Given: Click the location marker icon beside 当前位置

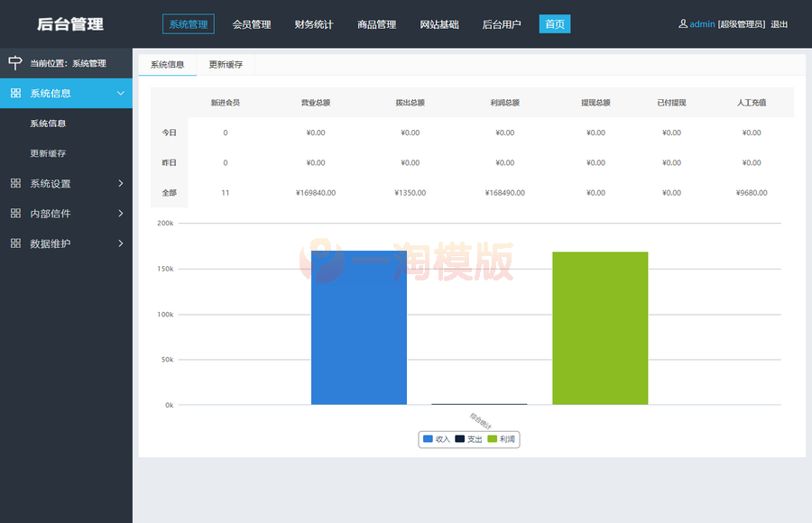Looking at the screenshot, I should pyautogui.click(x=14, y=63).
